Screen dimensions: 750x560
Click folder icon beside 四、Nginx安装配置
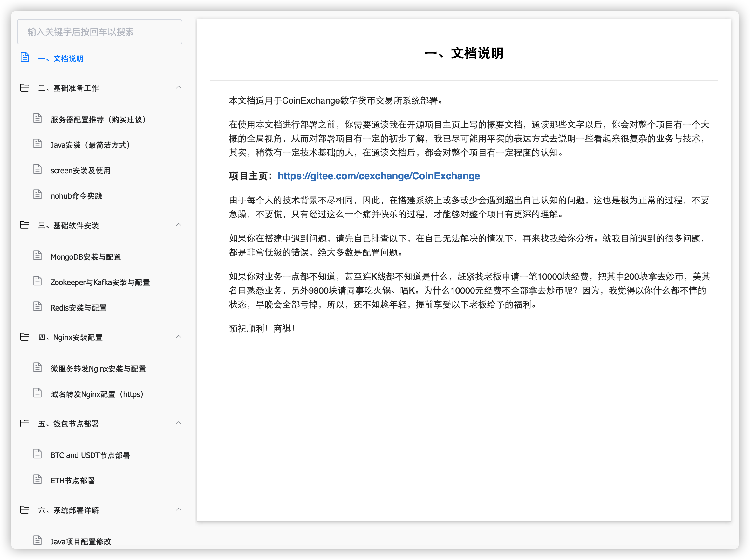click(25, 337)
